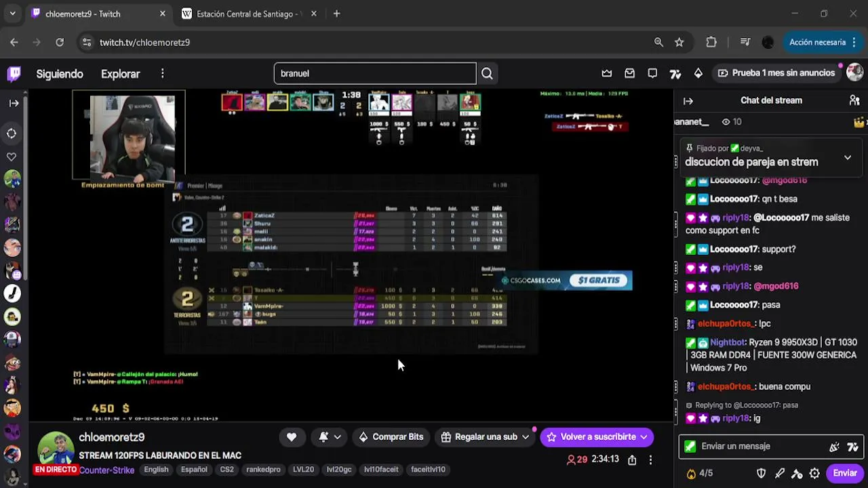Click the 'rankedpro' stream tag
This screenshot has width=868, height=488.
(x=263, y=470)
